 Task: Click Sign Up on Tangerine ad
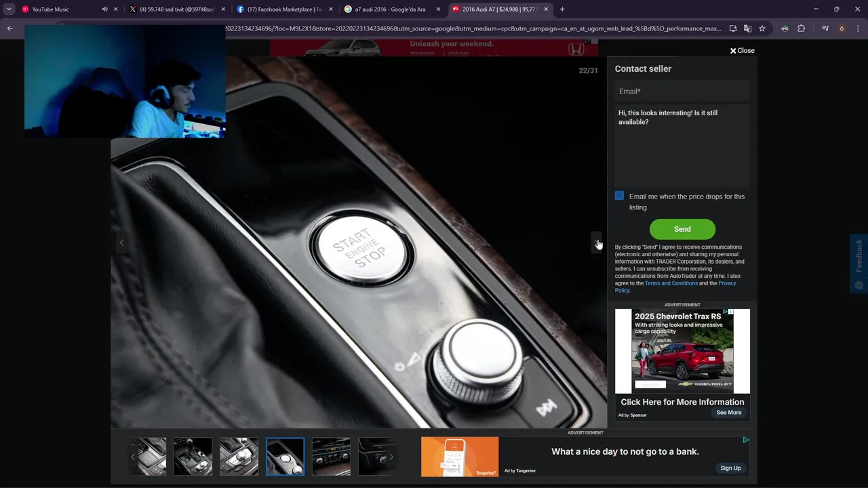[x=730, y=468]
